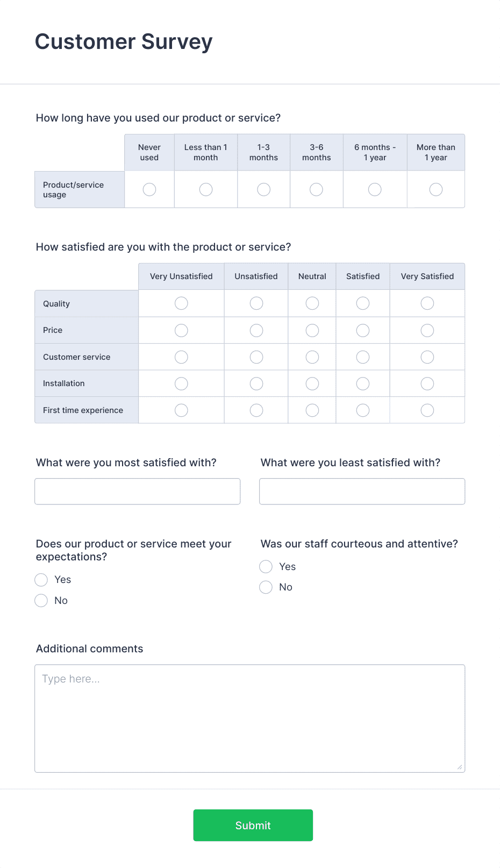Select No for expectations question
This screenshot has height=868, width=500.
point(41,600)
